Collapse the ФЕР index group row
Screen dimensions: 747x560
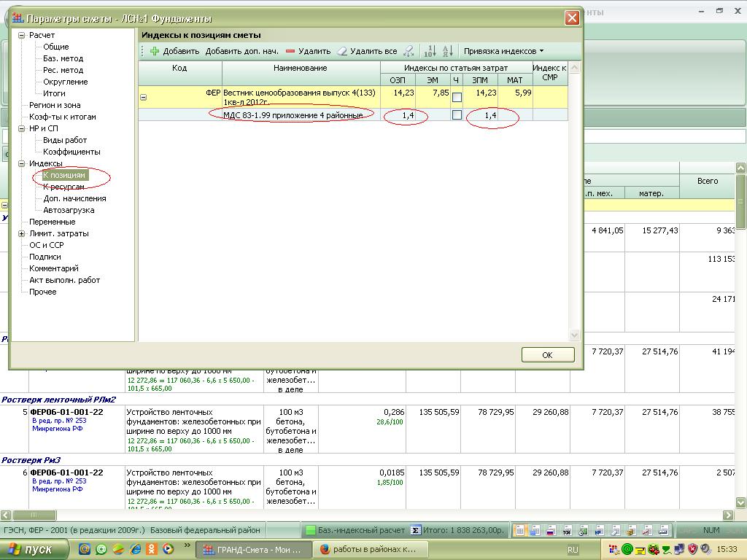click(x=144, y=97)
